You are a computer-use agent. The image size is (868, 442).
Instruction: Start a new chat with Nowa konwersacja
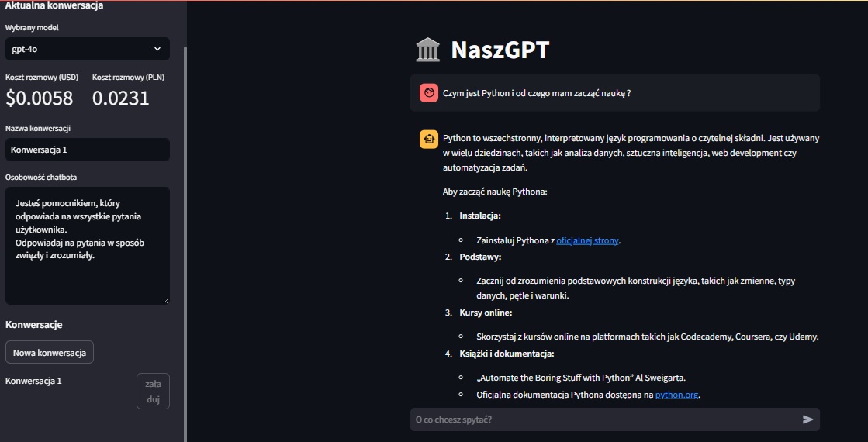coord(49,352)
